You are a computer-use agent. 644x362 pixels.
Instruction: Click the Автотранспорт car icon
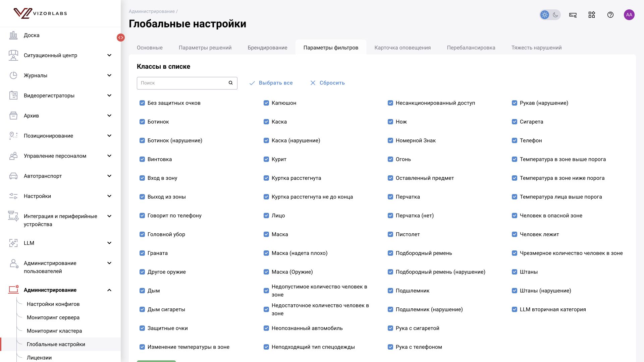(x=13, y=176)
